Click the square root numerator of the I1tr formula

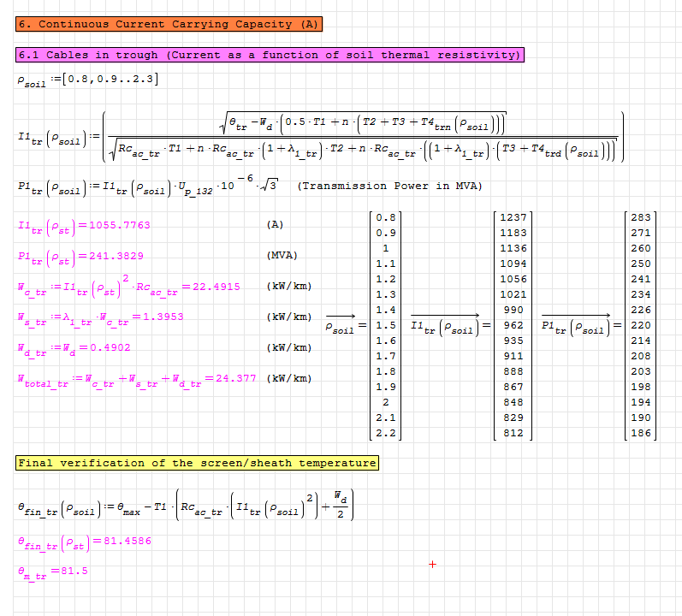364,123
